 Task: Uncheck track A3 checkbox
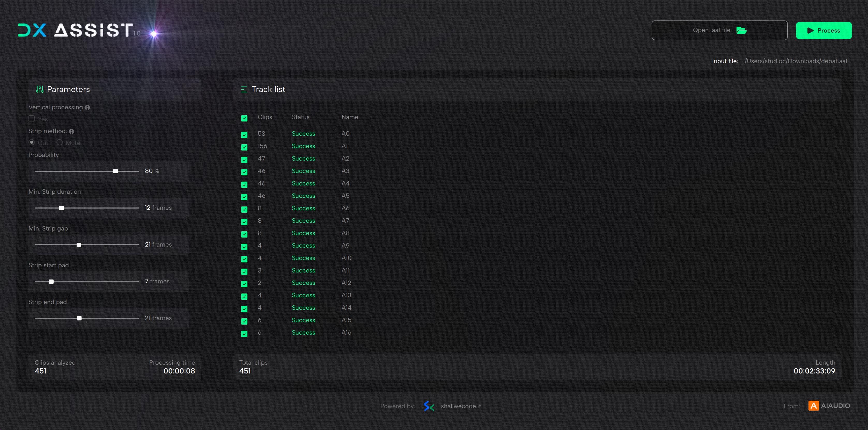[244, 172]
